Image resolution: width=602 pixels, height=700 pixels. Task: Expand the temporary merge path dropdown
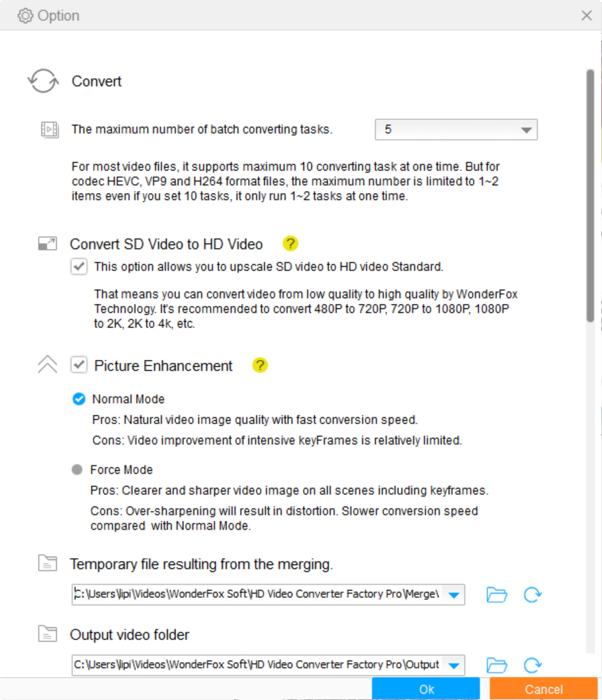455,595
